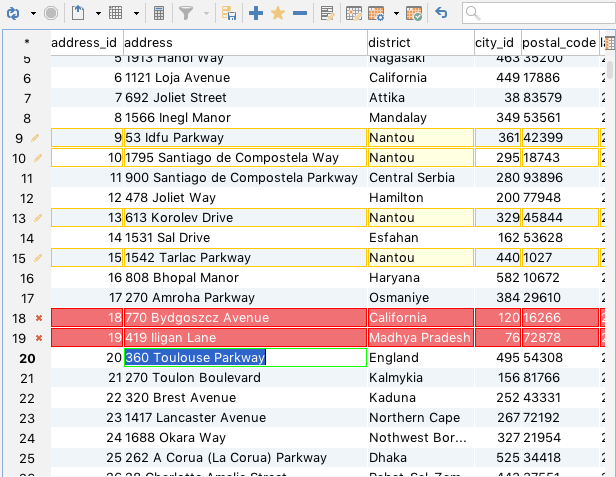Click the export data icon
Image resolution: width=616 pixels, height=477 pixels.
pos(78,13)
